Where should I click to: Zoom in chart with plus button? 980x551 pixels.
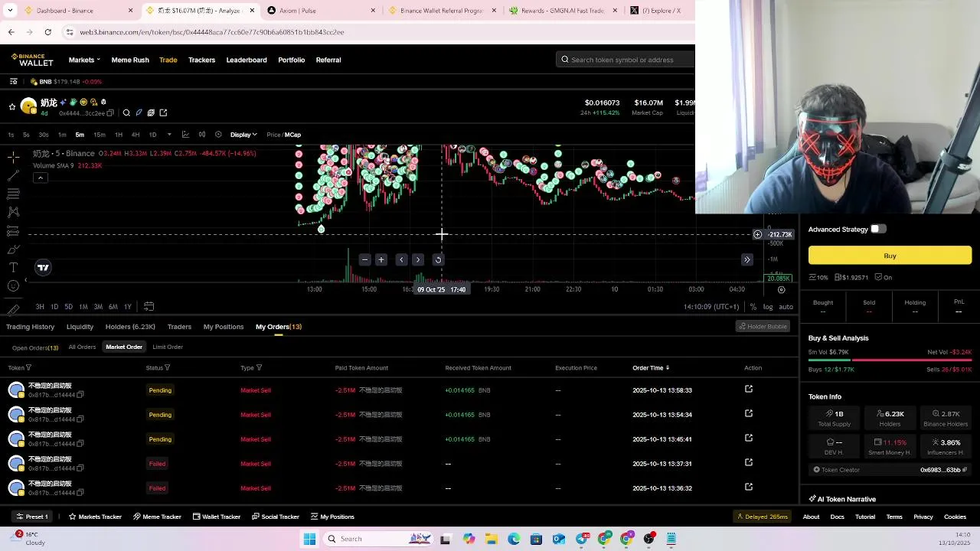381,259
